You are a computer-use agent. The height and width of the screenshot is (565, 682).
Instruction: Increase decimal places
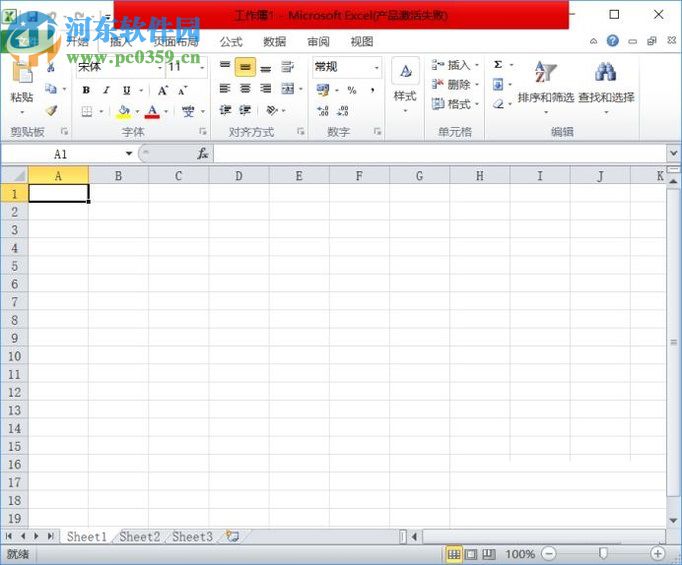[x=323, y=111]
